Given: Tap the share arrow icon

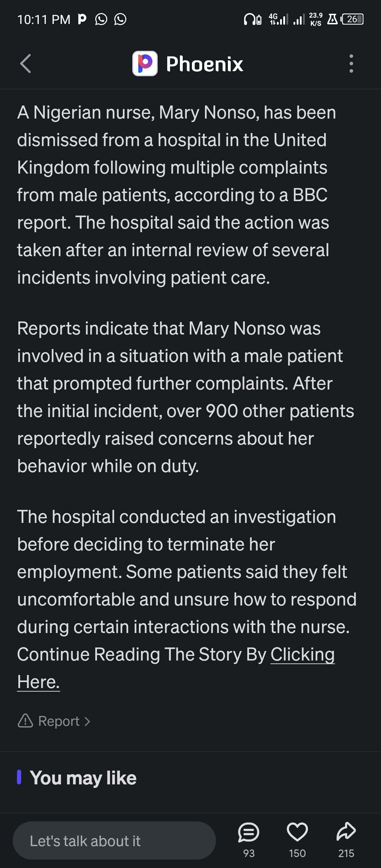Looking at the screenshot, I should pos(346,832).
